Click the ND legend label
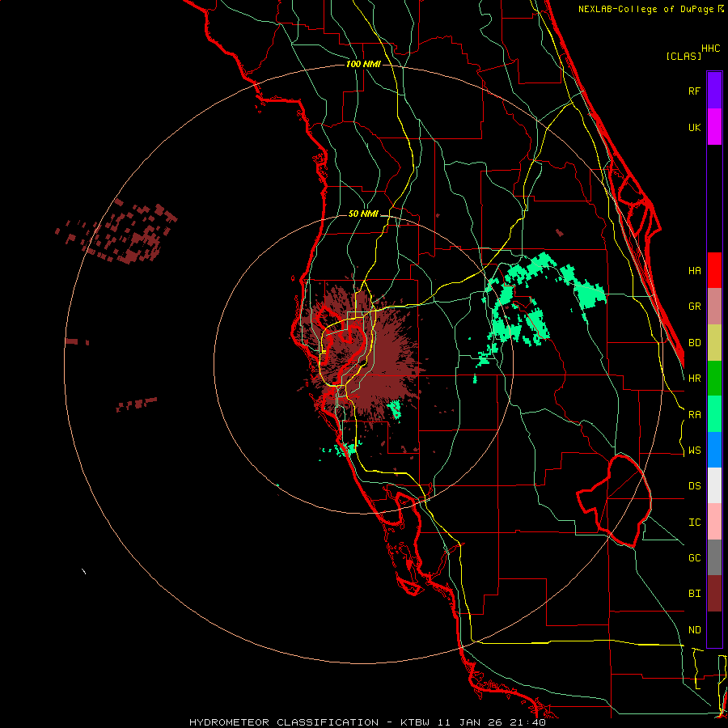Viewport: 728px width, 728px height. pos(694,630)
